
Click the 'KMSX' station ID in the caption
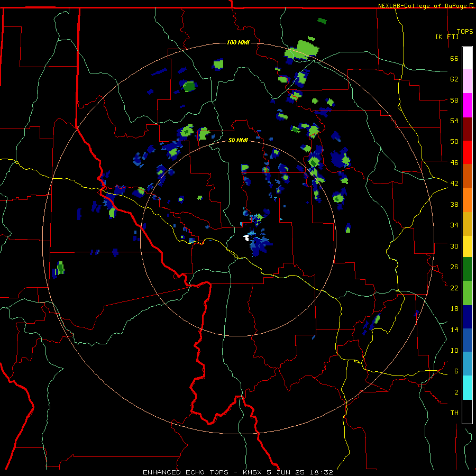click(x=253, y=472)
